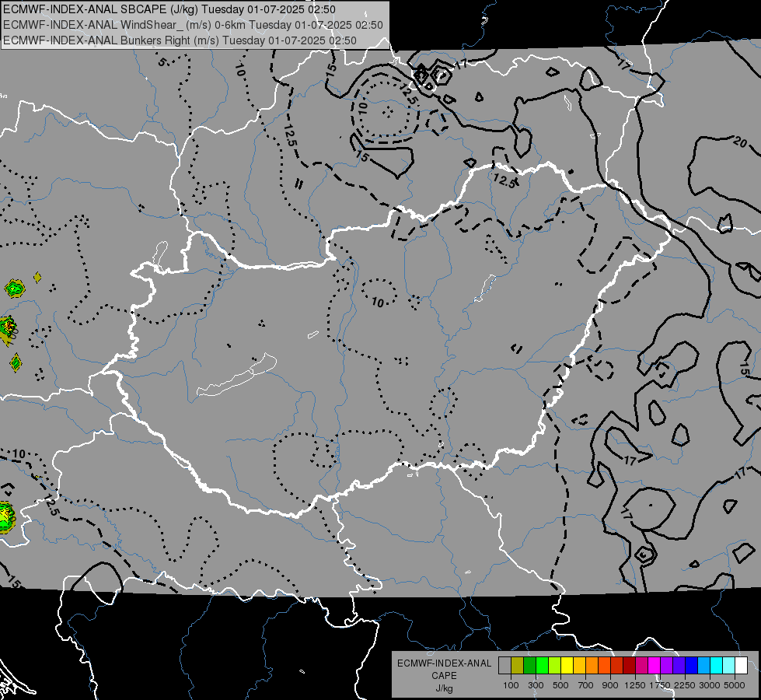Click the 700 value under the color bar
Screen dimensions: 761x700
(x=586, y=685)
